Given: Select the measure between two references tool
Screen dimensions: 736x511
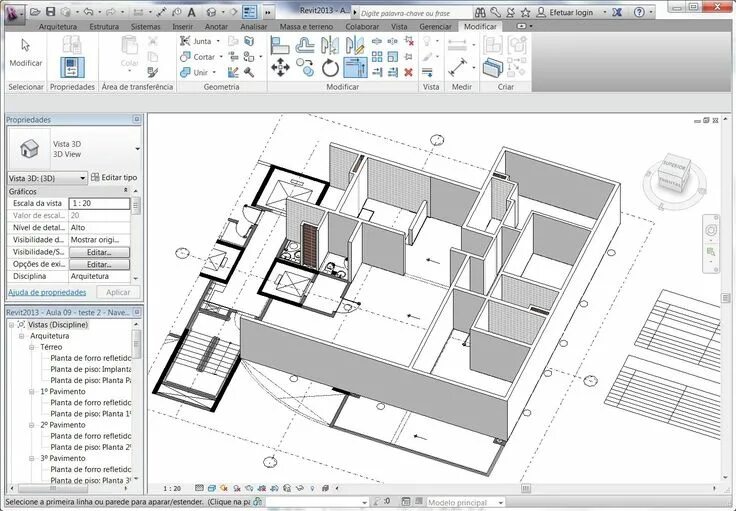Looking at the screenshot, I should coord(458,68).
